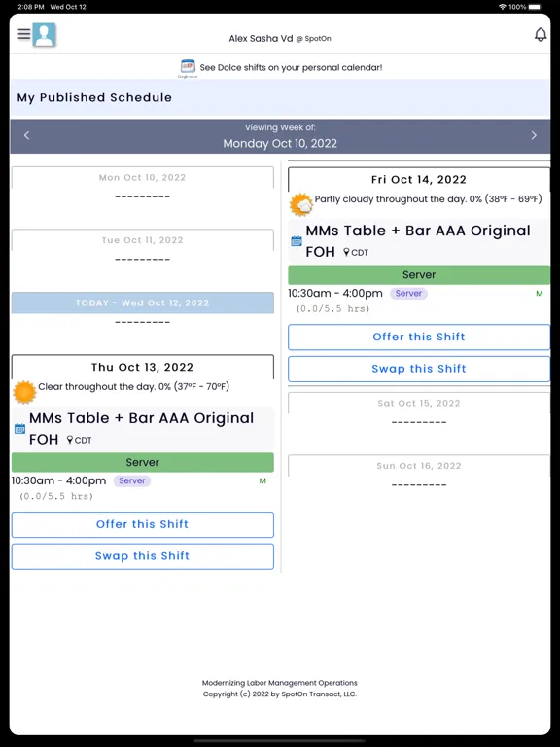Go to previous week arrow
Image resolution: width=560 pixels, height=747 pixels.
click(26, 135)
